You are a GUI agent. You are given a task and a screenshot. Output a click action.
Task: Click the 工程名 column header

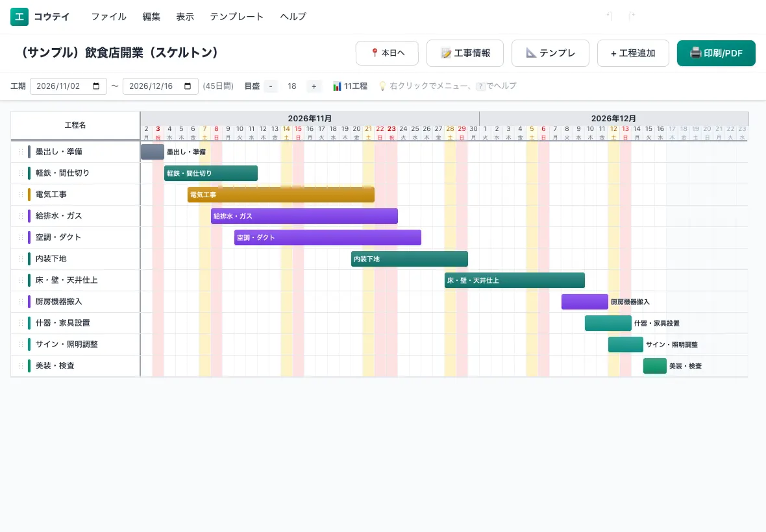(75, 125)
